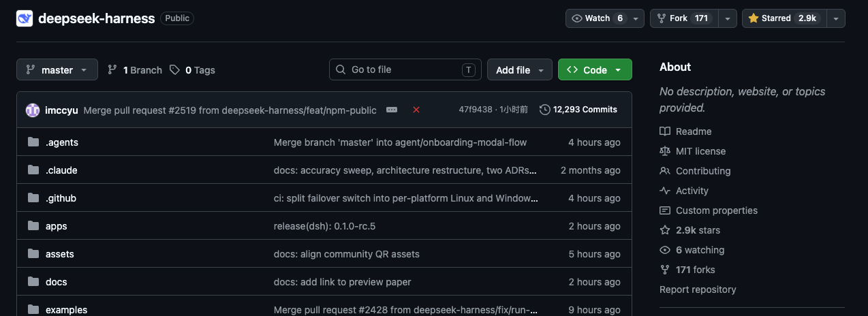Open commit 'ci: split failover switch into per-platform'
This screenshot has height=316, width=868.
pyautogui.click(x=406, y=198)
